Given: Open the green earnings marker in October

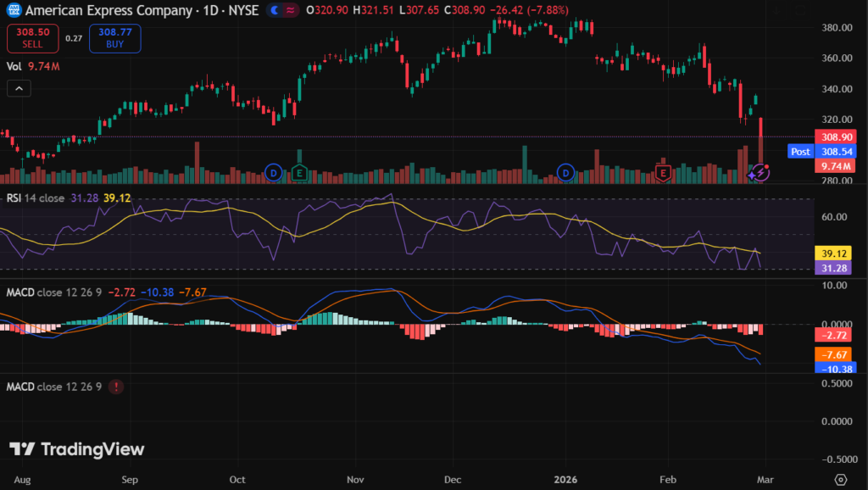Looking at the screenshot, I should tap(298, 173).
